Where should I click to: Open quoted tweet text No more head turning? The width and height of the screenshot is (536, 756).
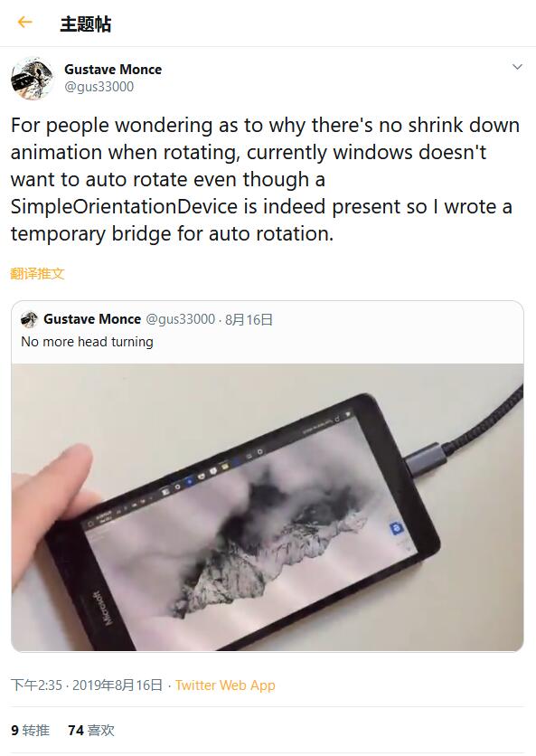[x=88, y=342]
